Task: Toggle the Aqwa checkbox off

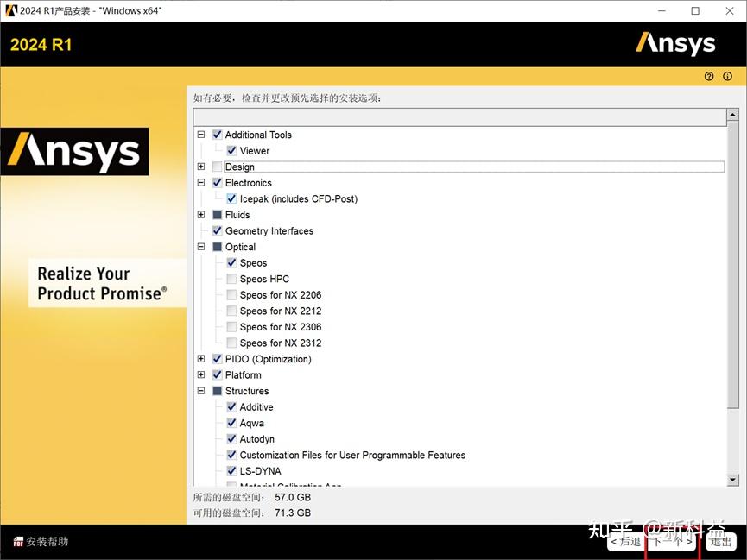Action: tap(231, 423)
